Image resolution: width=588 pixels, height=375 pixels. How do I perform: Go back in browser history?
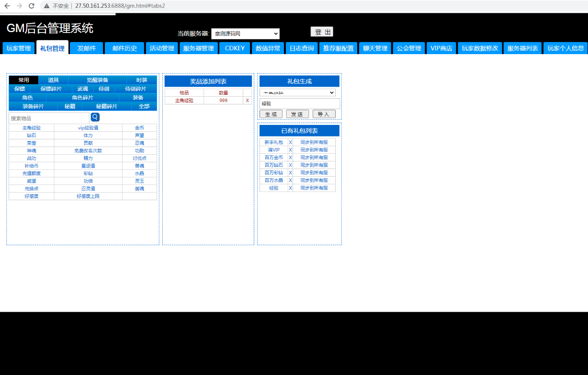[7, 6]
